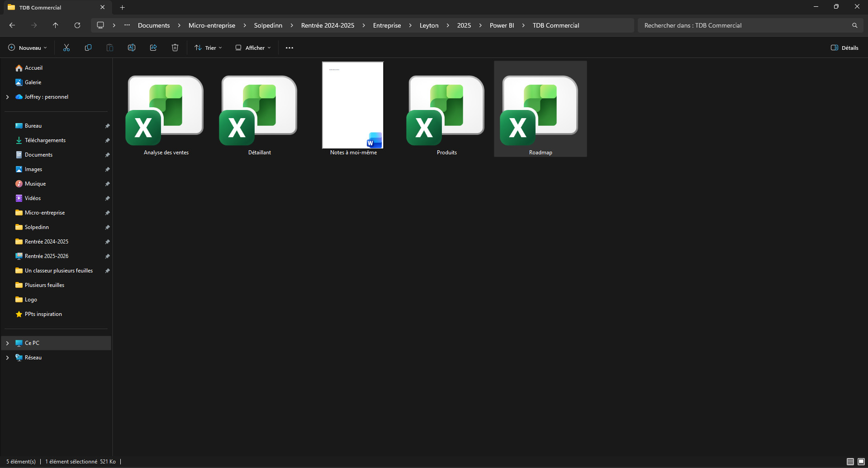Click the Cut scissors icon
Screen dimensions: 868x468
[x=66, y=48]
